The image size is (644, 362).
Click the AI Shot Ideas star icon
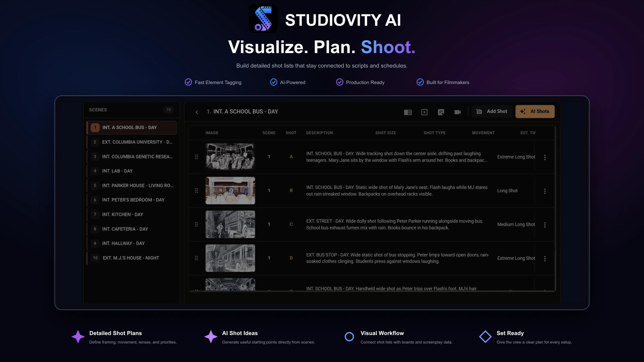tap(211, 337)
